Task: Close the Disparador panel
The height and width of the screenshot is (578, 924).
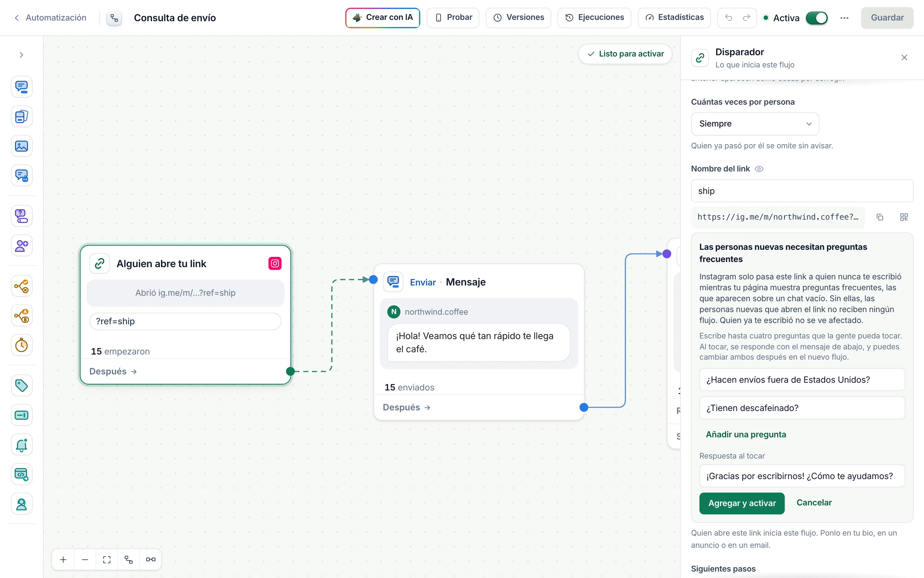Action: click(x=904, y=58)
